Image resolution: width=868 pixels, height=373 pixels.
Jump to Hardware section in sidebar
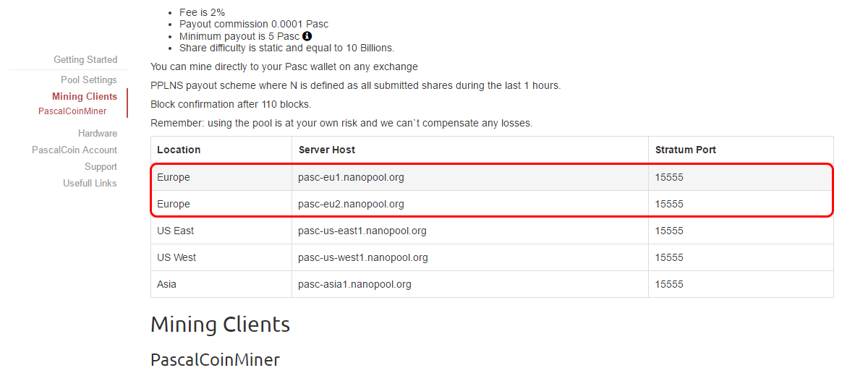tap(98, 133)
